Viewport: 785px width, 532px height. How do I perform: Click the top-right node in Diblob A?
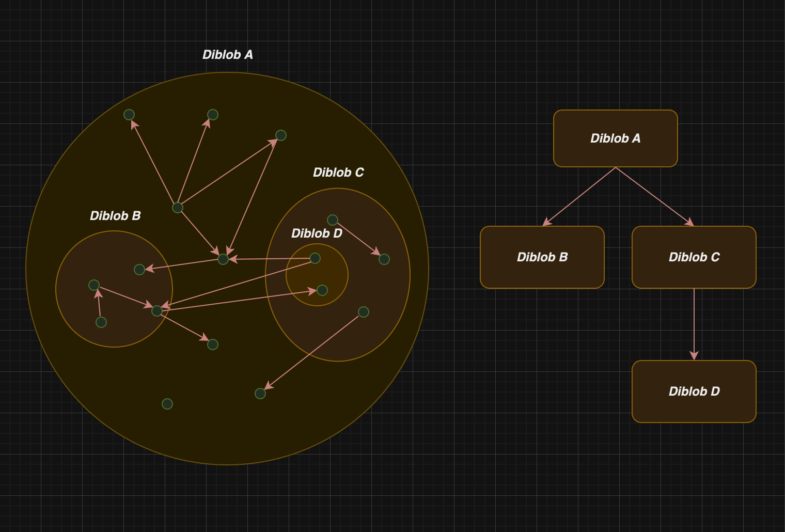pyautogui.click(x=281, y=135)
